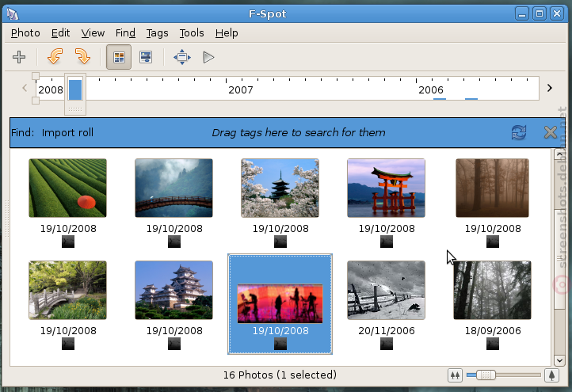Select the garden stone bridge photo
Screen dimensions: 572x392
[x=68, y=291]
